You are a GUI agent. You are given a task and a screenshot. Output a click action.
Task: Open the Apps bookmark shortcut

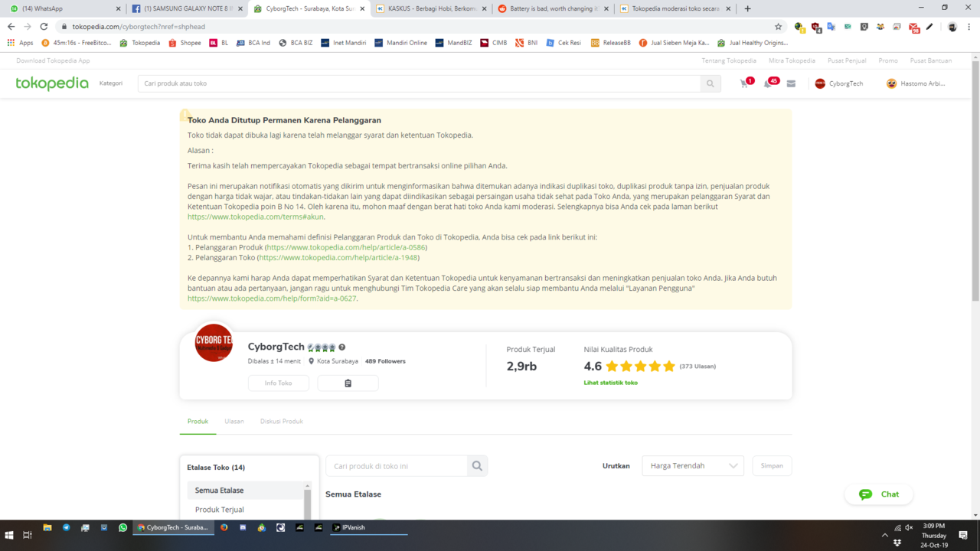pyautogui.click(x=20, y=43)
